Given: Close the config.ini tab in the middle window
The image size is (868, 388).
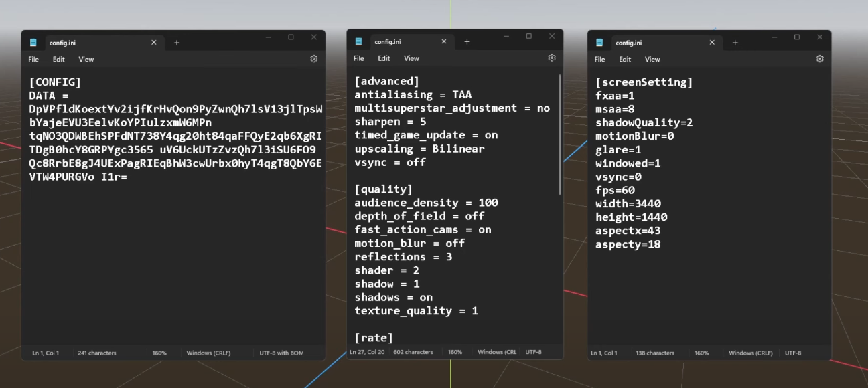Looking at the screenshot, I should coord(443,41).
